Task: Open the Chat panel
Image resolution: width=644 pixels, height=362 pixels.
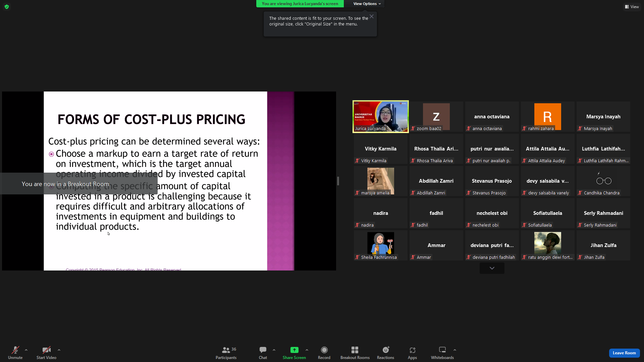Action: [x=263, y=353]
